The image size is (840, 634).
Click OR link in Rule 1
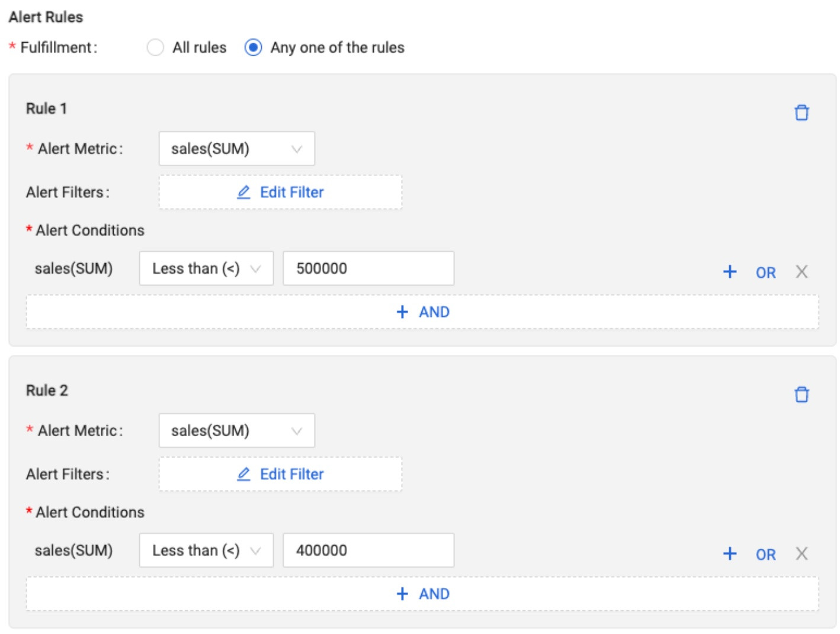coord(765,273)
